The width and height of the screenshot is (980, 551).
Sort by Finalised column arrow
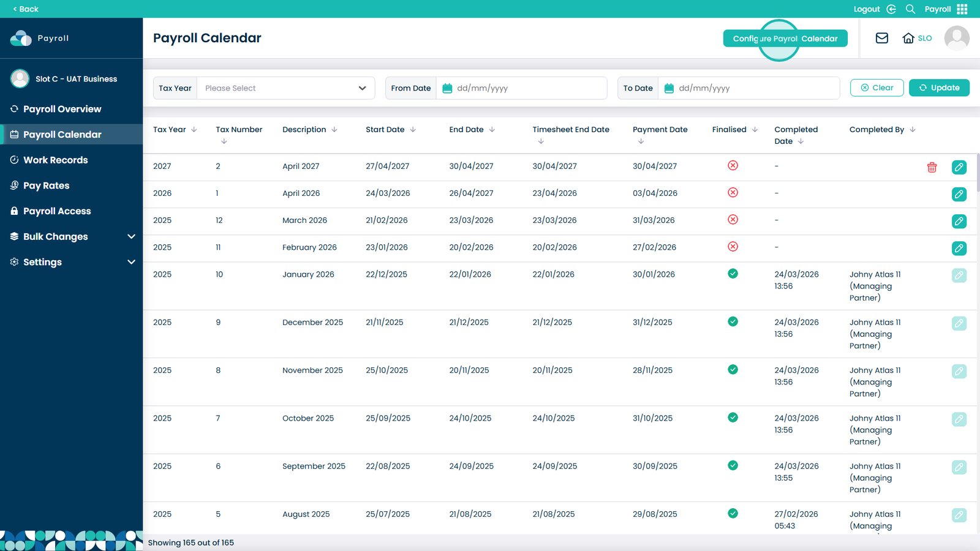(x=755, y=129)
